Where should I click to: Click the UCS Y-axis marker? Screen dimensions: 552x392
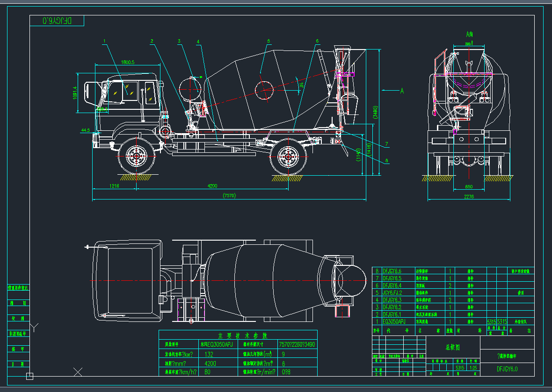tap(34, 326)
